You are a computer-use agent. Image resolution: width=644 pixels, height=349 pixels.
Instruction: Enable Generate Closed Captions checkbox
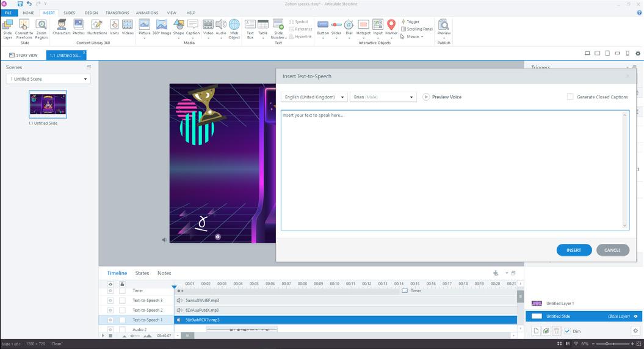click(x=570, y=97)
